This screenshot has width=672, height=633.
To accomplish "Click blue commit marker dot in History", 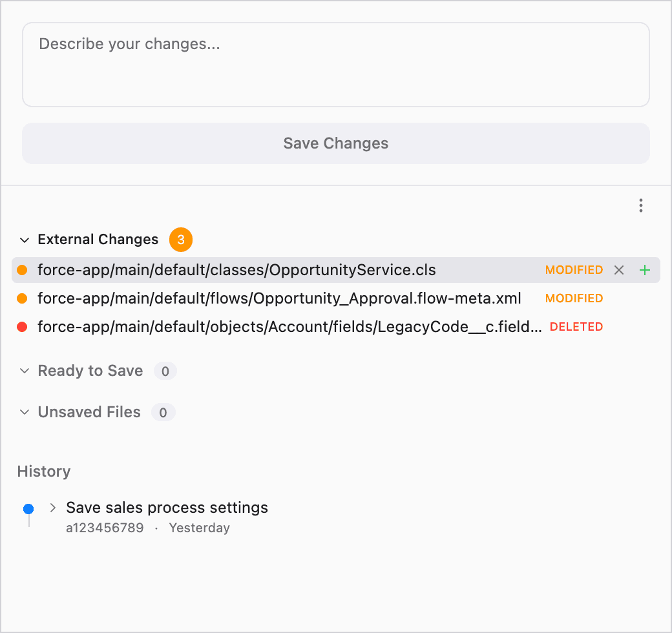I will coord(28,509).
